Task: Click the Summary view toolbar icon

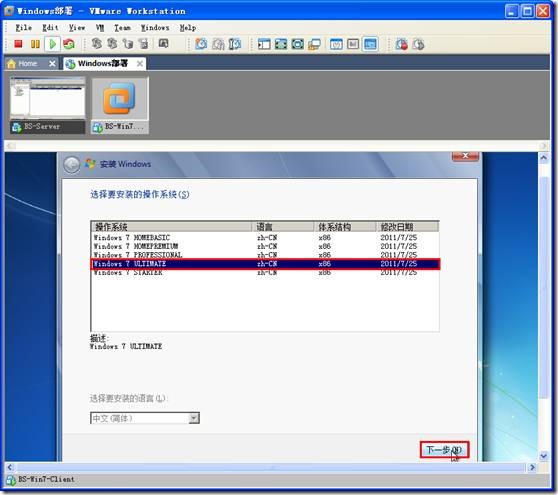Action: (336, 44)
